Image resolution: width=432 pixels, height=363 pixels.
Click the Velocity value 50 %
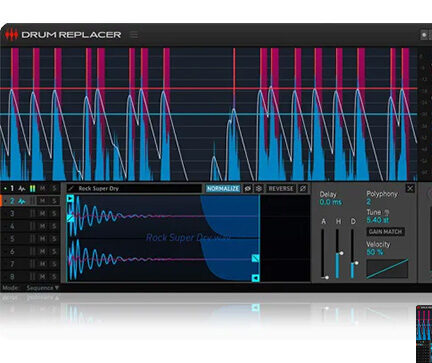pos(375,252)
